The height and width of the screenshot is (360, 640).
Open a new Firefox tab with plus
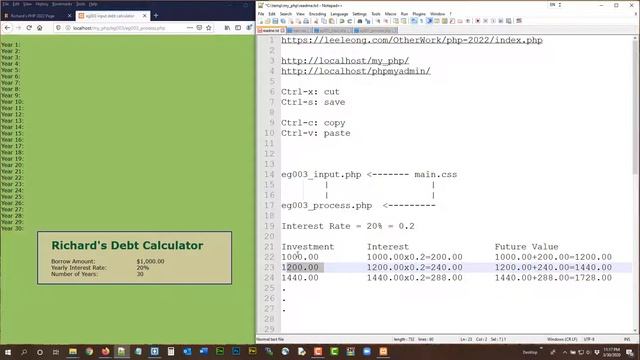(x=156, y=16)
